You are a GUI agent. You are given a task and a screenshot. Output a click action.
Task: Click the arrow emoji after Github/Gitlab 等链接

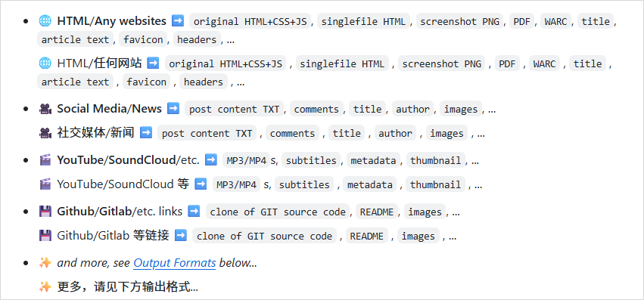(x=181, y=236)
